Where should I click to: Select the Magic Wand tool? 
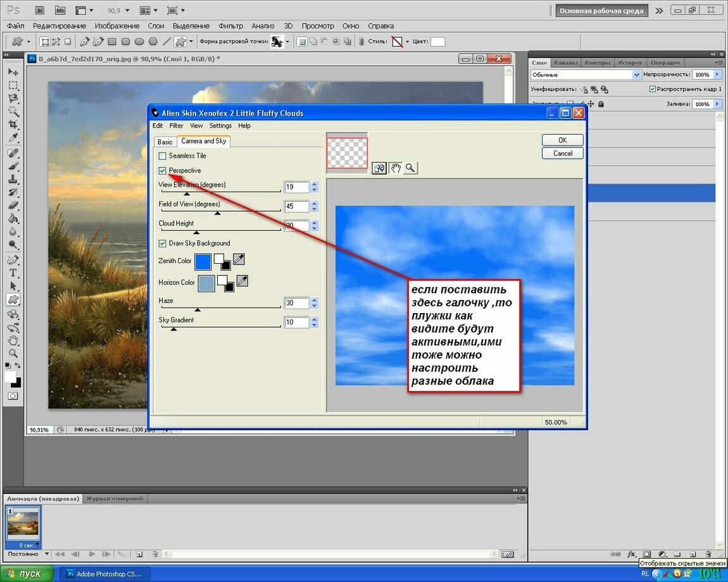pyautogui.click(x=13, y=111)
